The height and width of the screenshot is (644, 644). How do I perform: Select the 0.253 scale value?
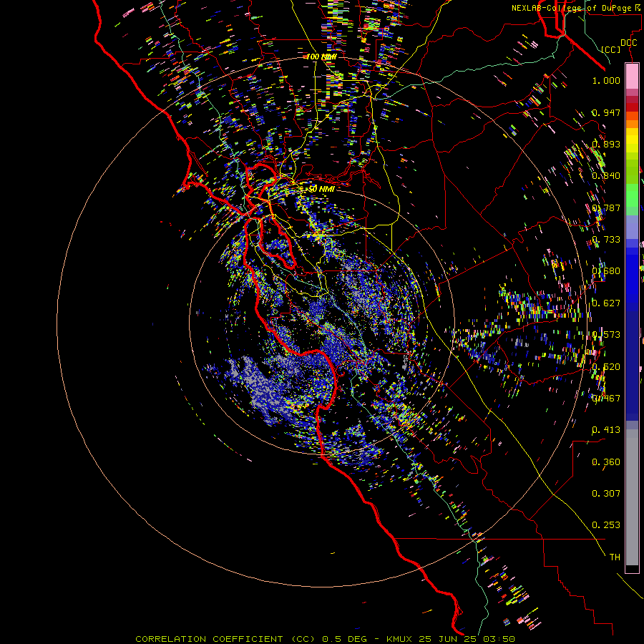[x=606, y=525]
